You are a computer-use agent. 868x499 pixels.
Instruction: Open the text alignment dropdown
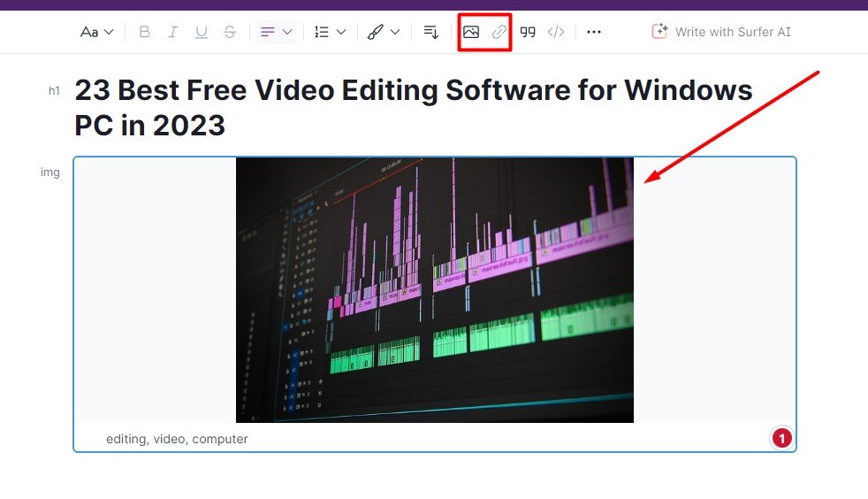(x=276, y=32)
